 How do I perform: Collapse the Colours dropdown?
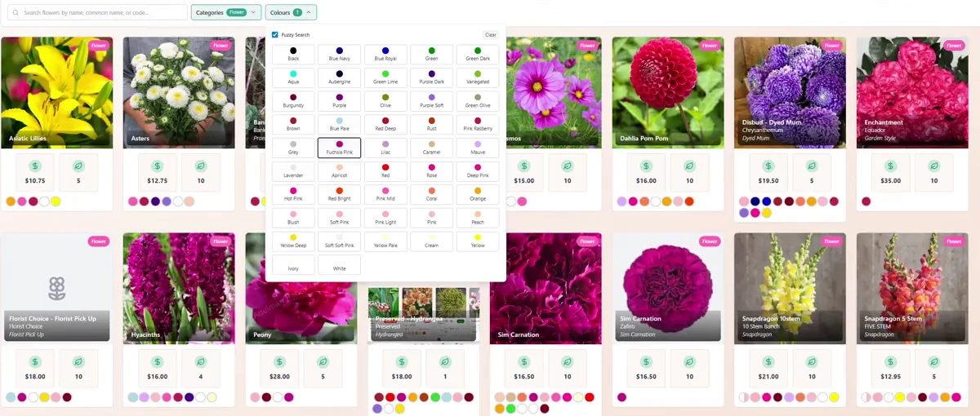pos(292,12)
